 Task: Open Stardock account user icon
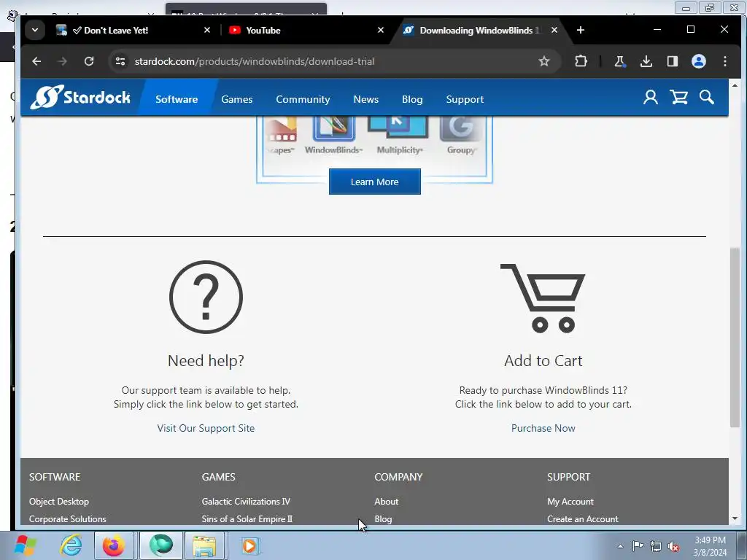click(650, 98)
